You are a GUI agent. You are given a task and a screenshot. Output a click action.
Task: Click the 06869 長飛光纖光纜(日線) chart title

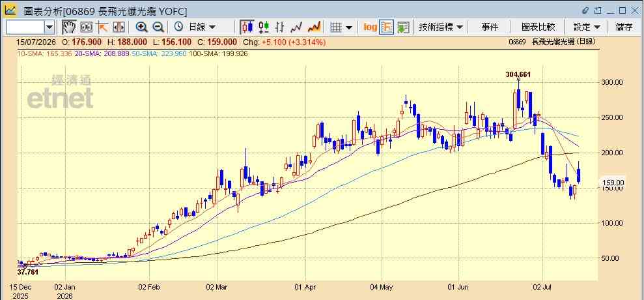552,42
